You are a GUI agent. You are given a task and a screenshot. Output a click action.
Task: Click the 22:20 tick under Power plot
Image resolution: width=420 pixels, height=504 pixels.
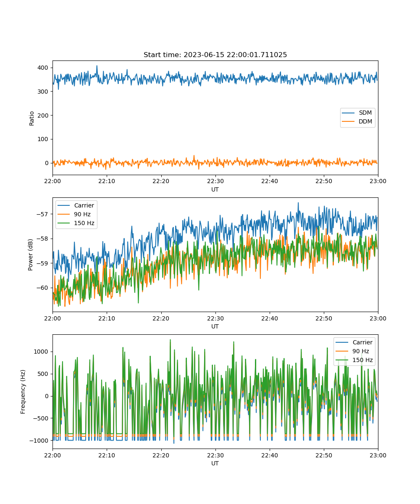(161, 318)
